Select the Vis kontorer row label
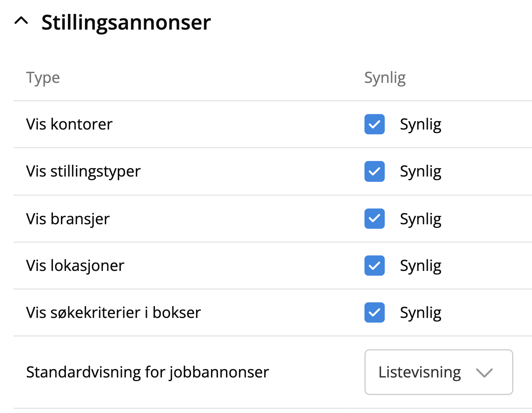This screenshot has height=413, width=532. (69, 124)
